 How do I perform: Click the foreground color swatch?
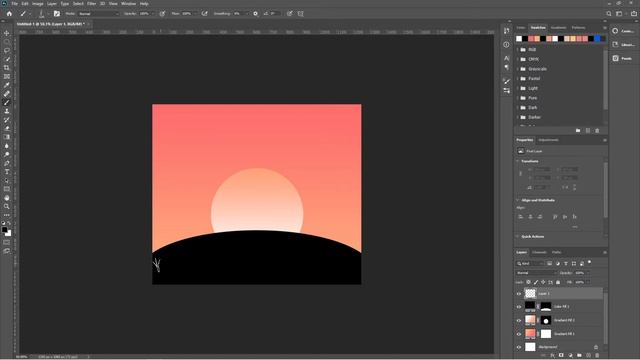pos(4,230)
